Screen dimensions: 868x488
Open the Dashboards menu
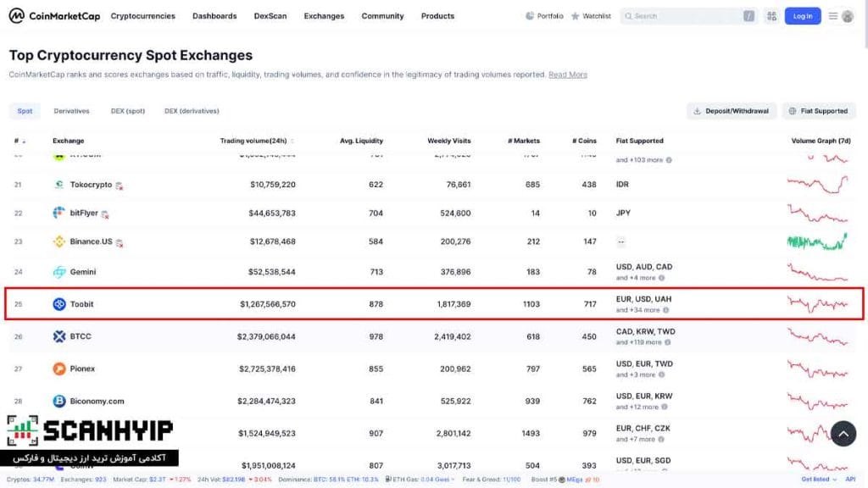[214, 16]
